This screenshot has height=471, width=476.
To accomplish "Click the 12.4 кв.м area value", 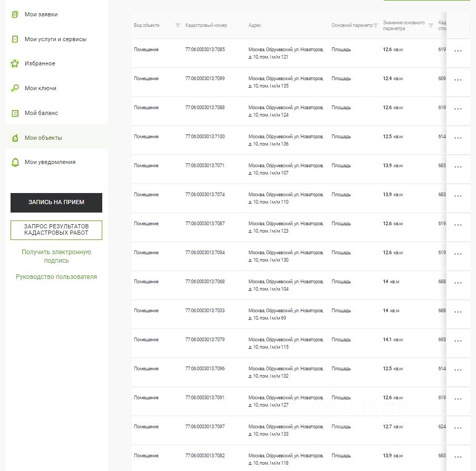I will [x=393, y=79].
